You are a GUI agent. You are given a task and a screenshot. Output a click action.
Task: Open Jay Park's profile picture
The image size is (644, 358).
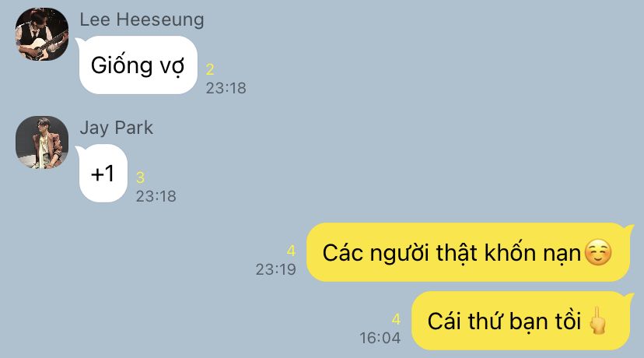point(42,142)
